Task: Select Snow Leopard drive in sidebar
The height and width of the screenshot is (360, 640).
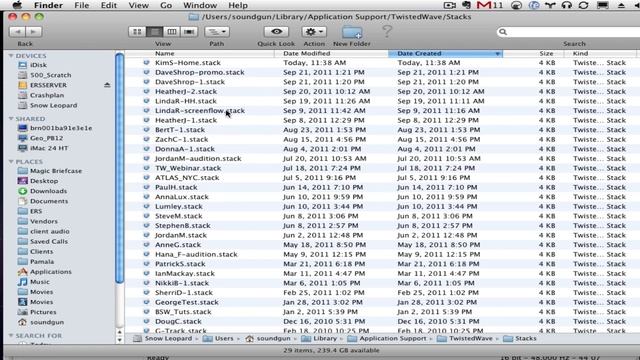Action: [x=53, y=105]
